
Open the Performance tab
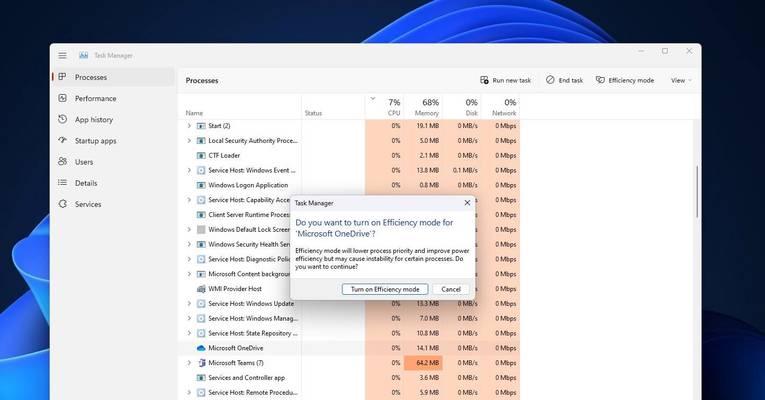coord(113,98)
